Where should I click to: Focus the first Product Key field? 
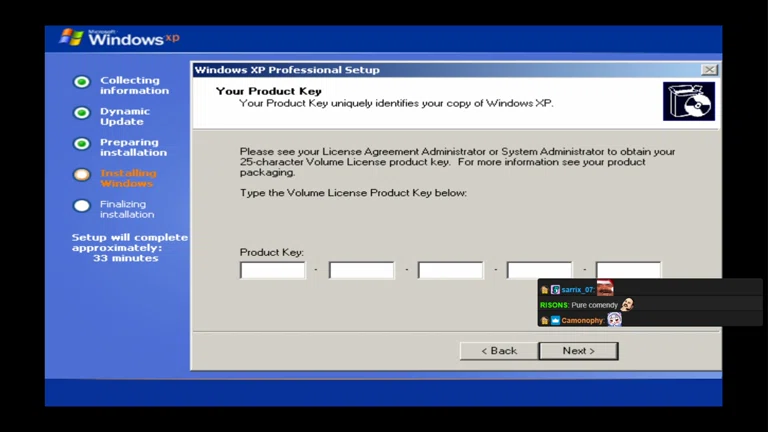tap(272, 270)
